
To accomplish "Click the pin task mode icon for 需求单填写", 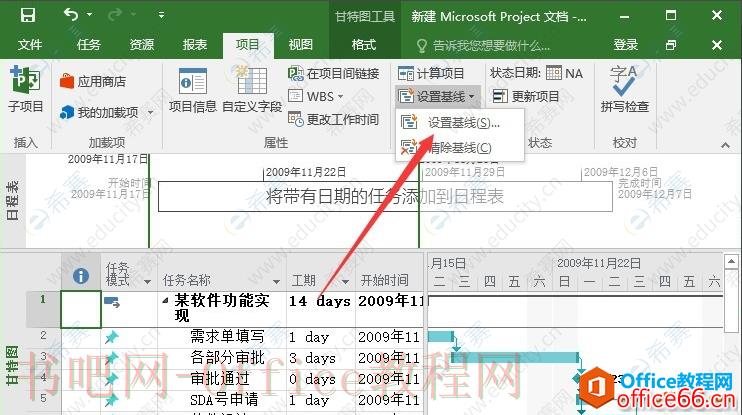I will point(112,337).
